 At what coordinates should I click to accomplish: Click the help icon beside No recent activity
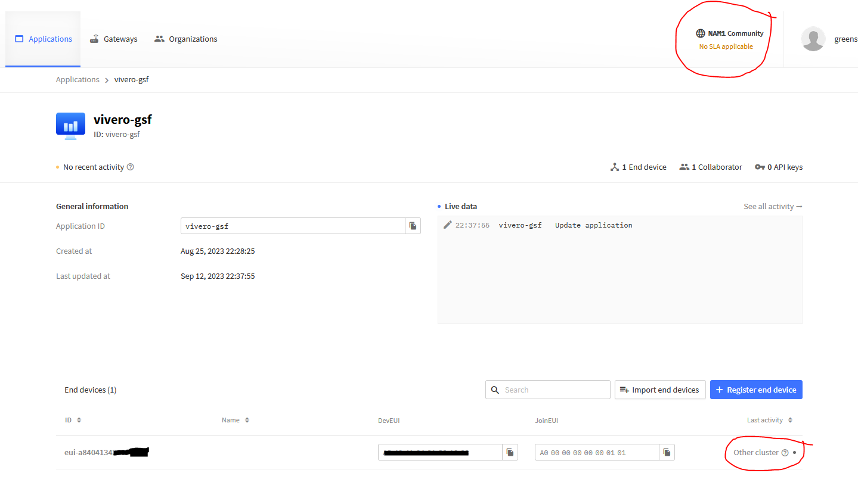pos(131,167)
